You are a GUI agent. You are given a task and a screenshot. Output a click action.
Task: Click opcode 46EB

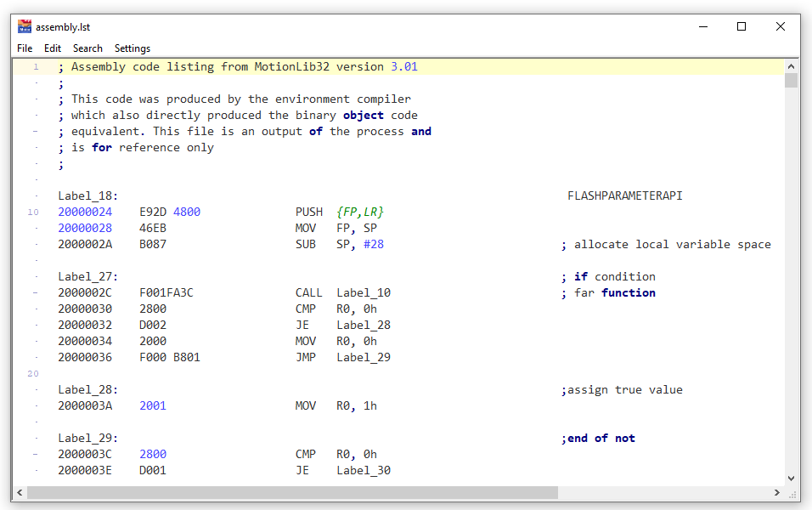153,228
